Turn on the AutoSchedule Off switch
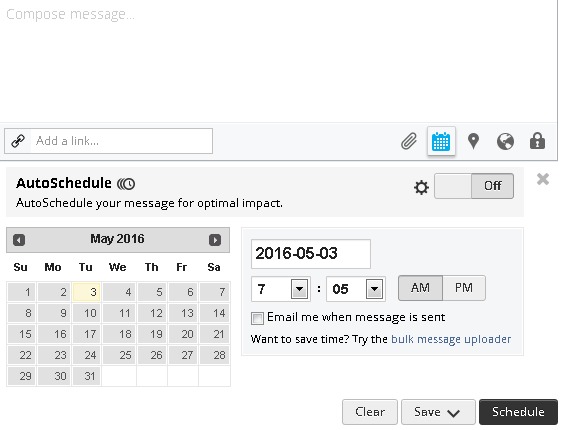Image resolution: width=562 pixels, height=430 pixels. pyautogui.click(x=474, y=186)
